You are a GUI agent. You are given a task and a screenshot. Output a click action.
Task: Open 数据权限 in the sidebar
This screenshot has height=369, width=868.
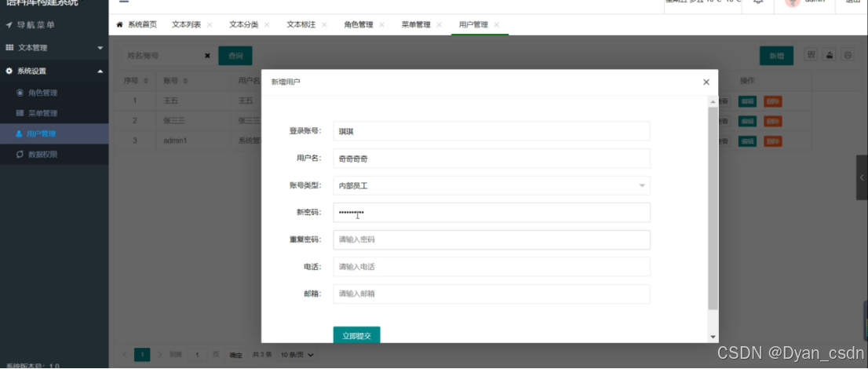pos(54,155)
